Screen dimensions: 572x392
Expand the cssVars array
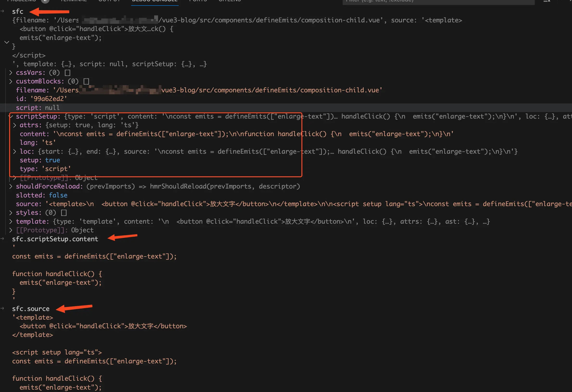tap(11, 73)
